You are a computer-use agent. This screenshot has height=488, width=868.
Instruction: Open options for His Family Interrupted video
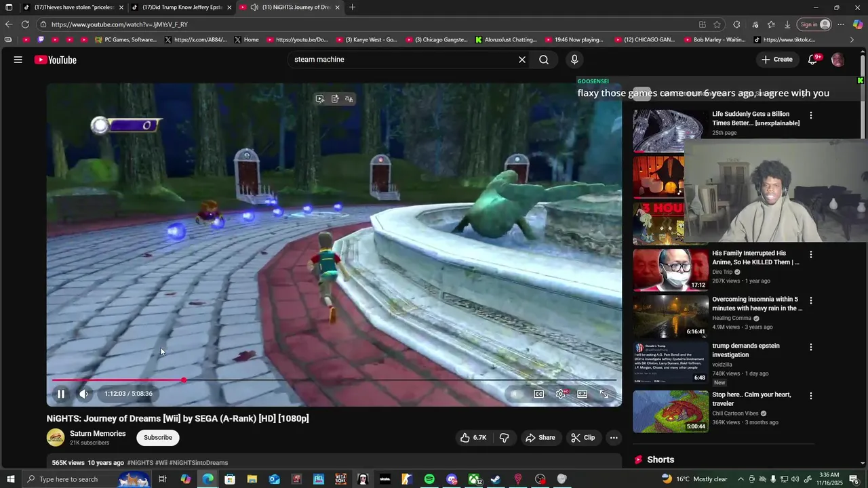click(810, 255)
